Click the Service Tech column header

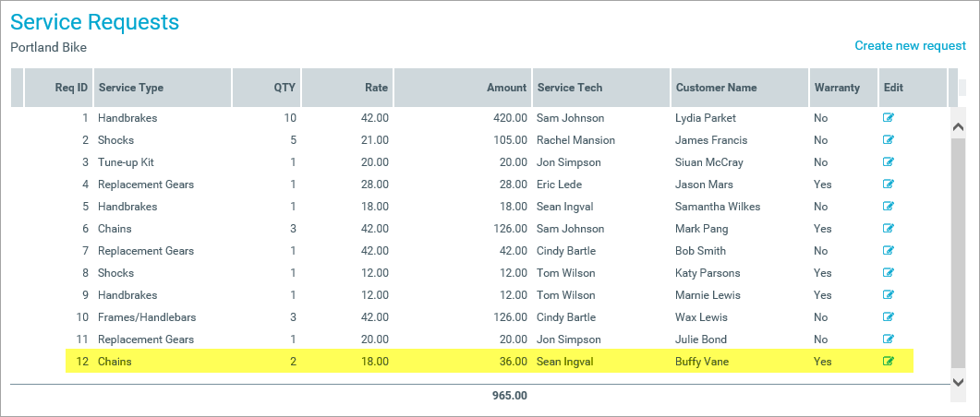coord(569,88)
